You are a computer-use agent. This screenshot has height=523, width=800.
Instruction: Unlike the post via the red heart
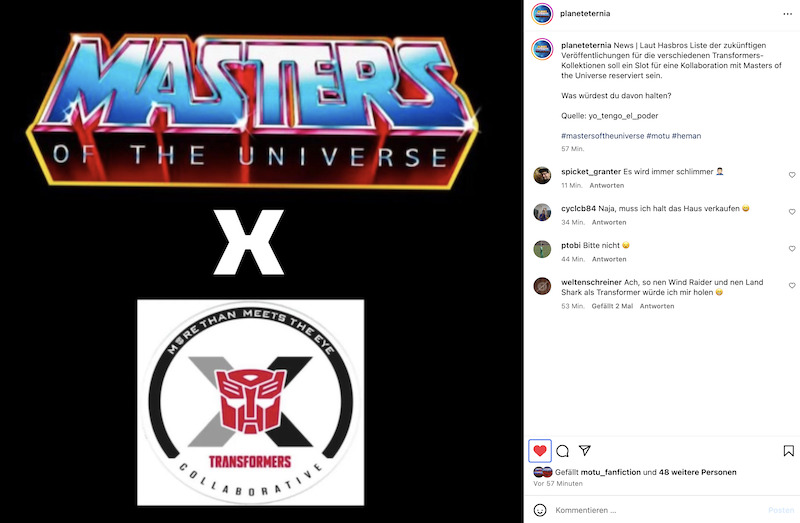pos(540,451)
